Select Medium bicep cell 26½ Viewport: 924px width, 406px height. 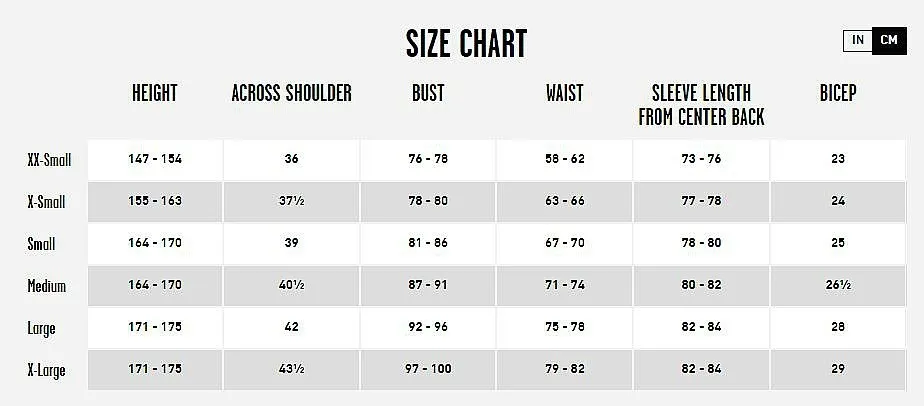click(838, 285)
